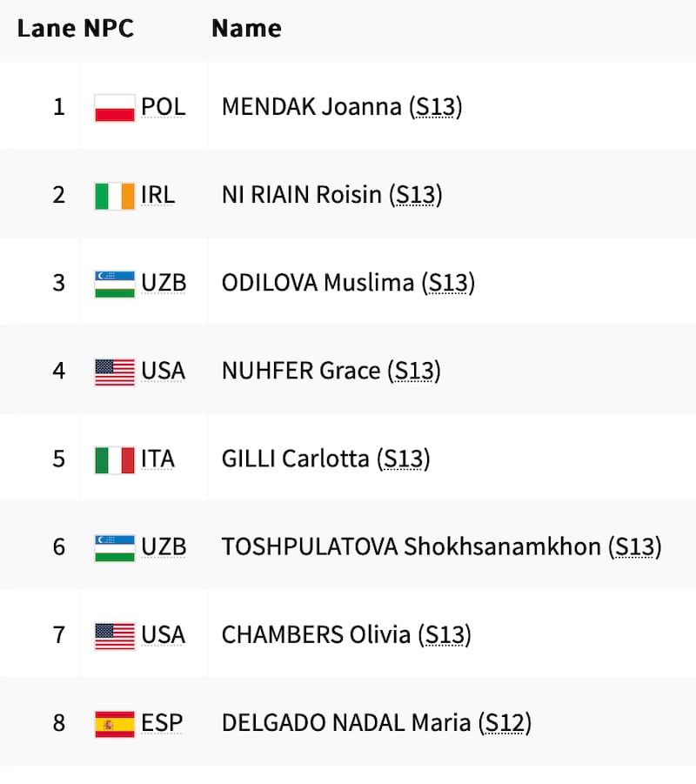Click the USA flag beside CHAMBERS Olivia
This screenshot has width=696, height=784.
tap(115, 635)
